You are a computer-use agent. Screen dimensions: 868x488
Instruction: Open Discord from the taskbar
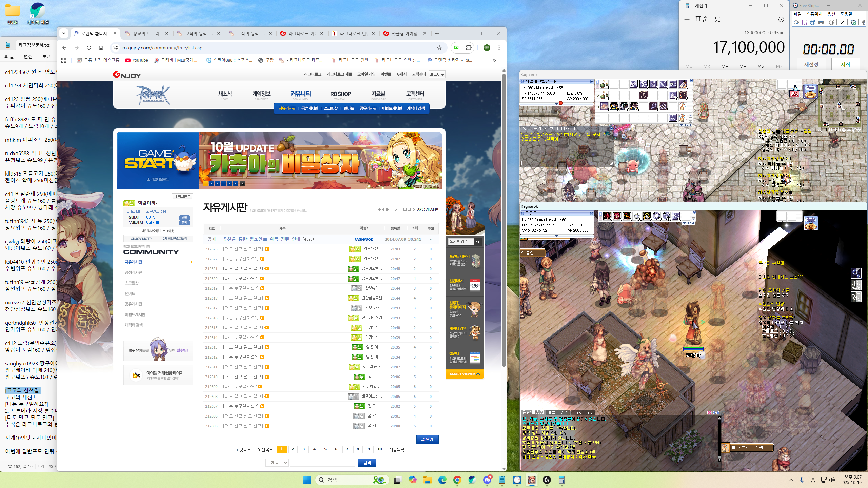point(487,480)
